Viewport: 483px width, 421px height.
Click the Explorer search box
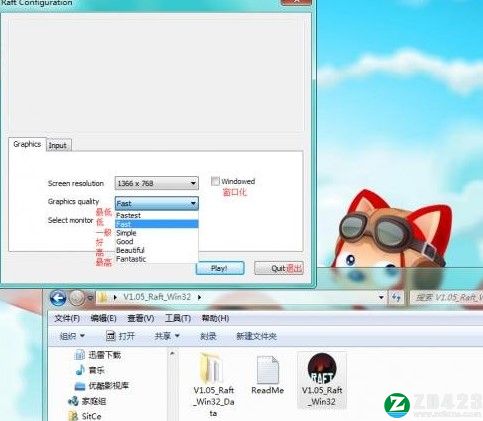point(447,297)
